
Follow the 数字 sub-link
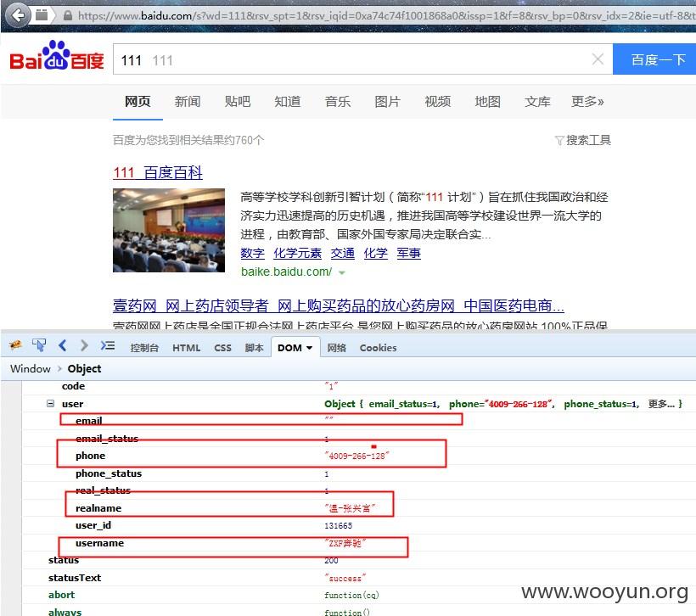click(x=253, y=253)
